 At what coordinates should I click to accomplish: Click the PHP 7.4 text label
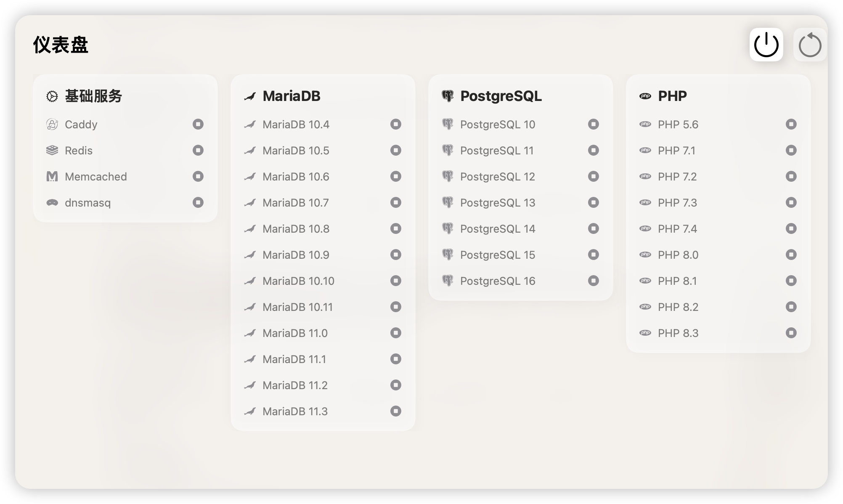click(677, 229)
